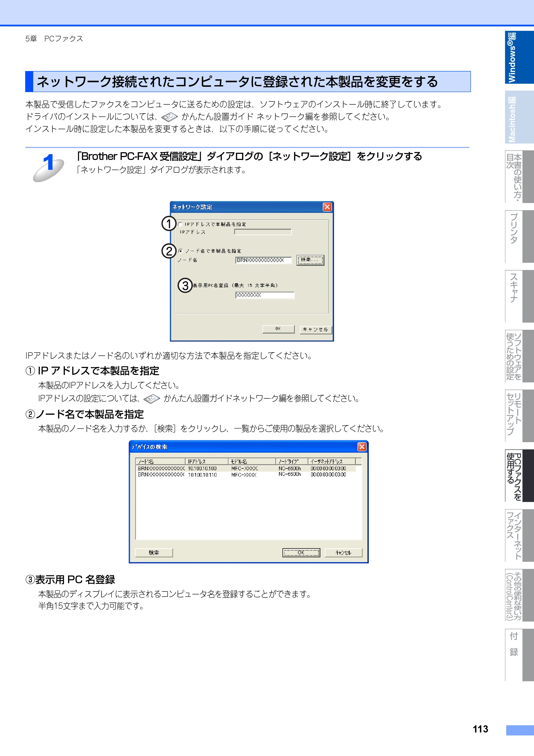Image resolution: width=534 pixels, height=756 pixels.
Task: Open the Macintosh編 side tab
Action: [x=519, y=117]
